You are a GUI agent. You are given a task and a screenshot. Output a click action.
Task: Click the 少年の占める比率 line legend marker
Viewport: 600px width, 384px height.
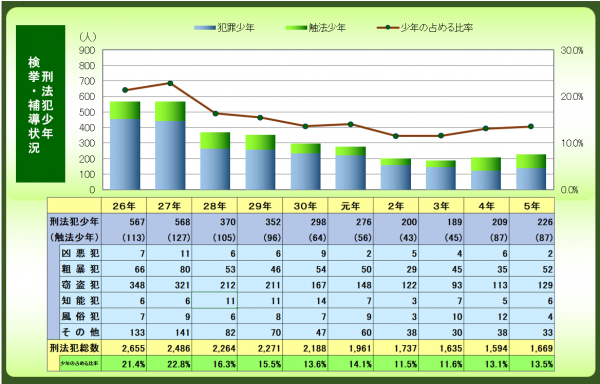388,28
